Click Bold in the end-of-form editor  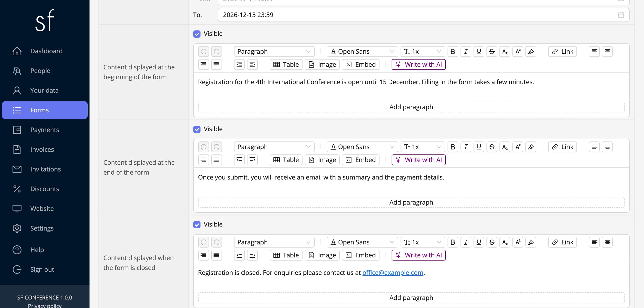pos(453,147)
